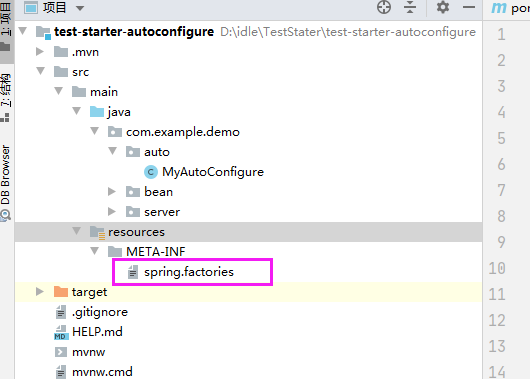
Task: Collapse the auto package arrow
Action: (x=113, y=151)
